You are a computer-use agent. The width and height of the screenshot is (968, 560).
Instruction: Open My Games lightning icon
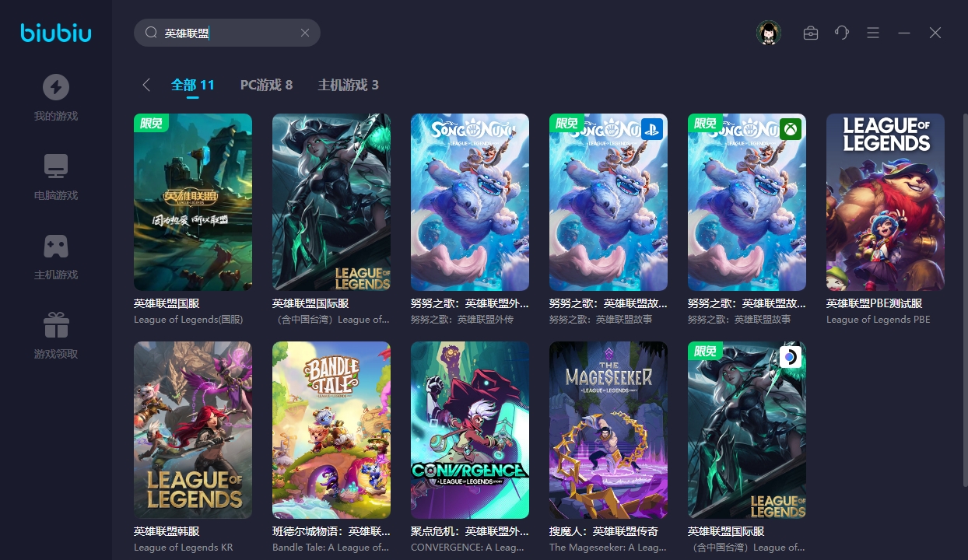pyautogui.click(x=55, y=87)
